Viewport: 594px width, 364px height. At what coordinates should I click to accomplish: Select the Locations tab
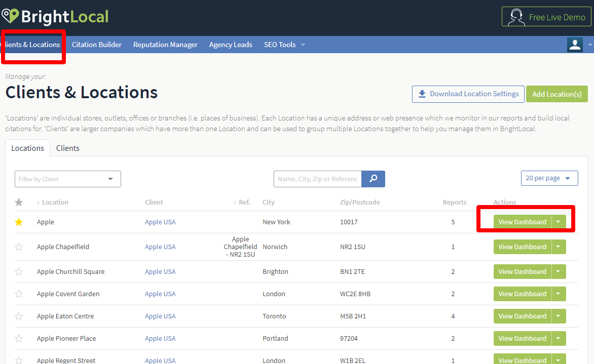(x=28, y=148)
